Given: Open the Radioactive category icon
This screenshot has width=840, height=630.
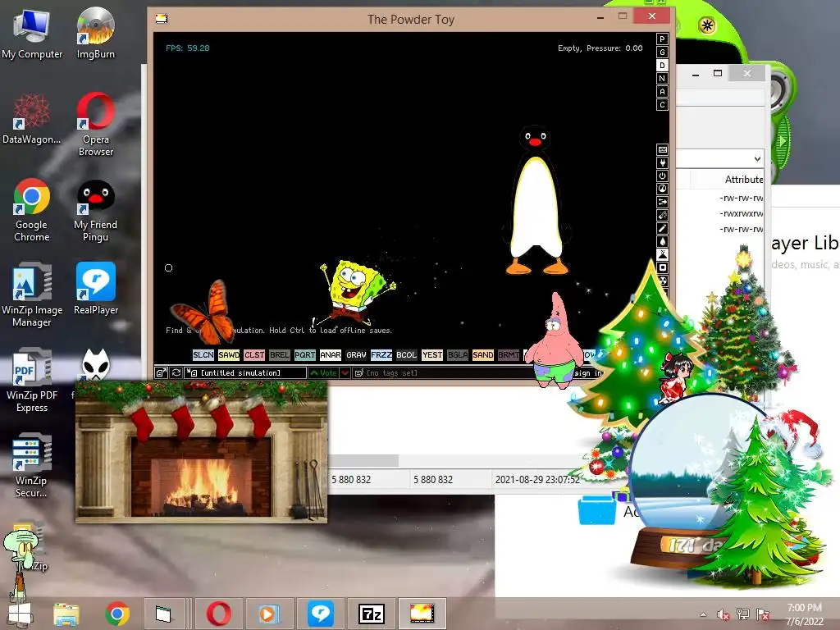Looking at the screenshot, I should (x=662, y=281).
